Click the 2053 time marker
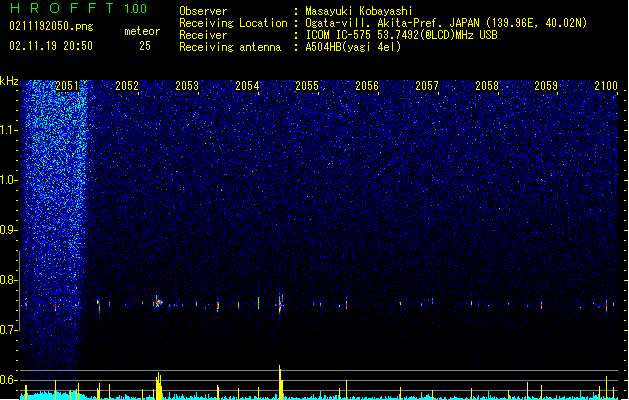 tap(187, 86)
